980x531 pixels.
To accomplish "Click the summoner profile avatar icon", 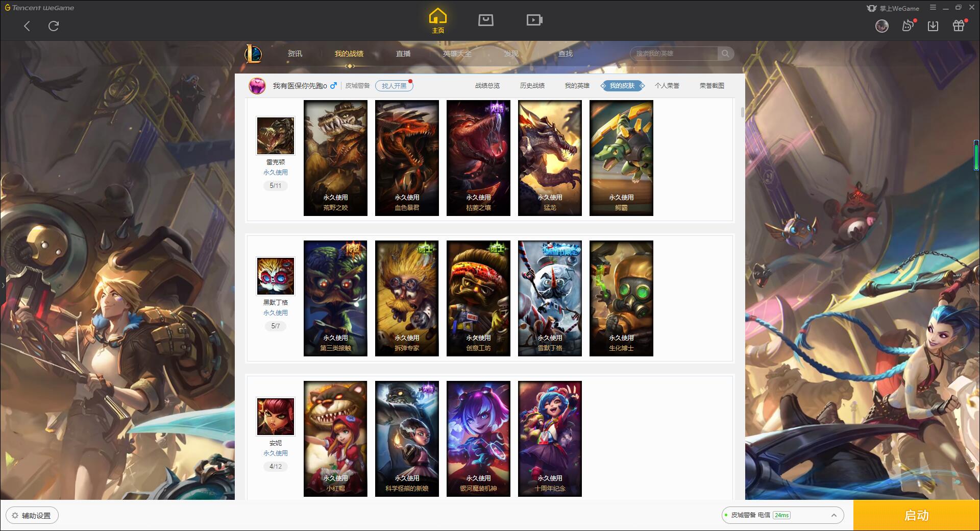I will coord(257,86).
